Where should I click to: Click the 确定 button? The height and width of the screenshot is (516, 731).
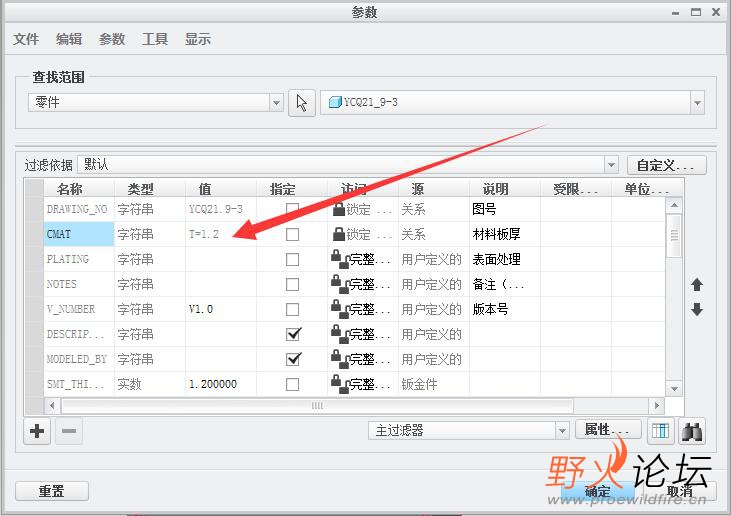click(597, 491)
